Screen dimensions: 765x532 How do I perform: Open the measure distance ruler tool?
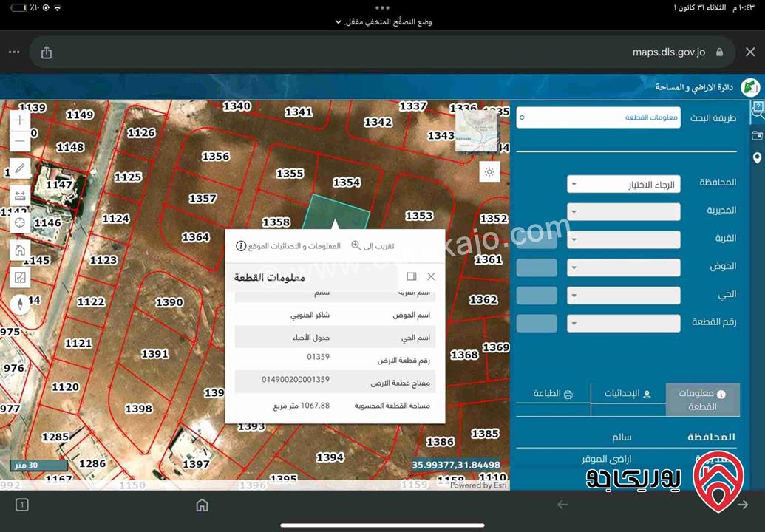click(x=20, y=196)
